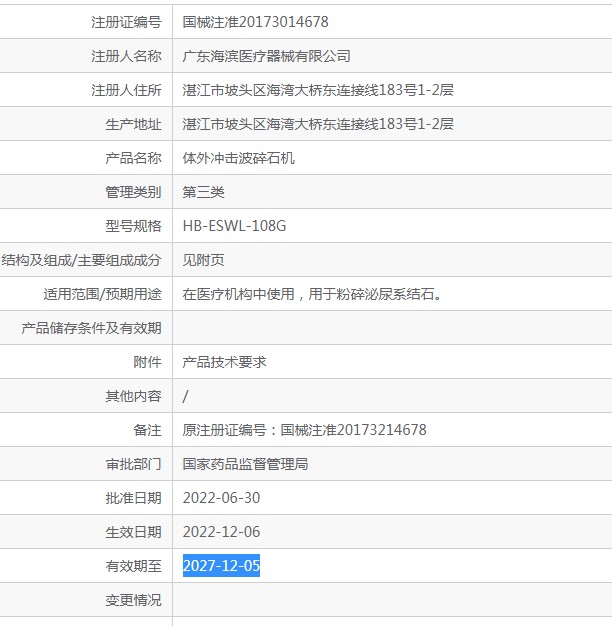Select the model specification HB-ESWL-108G
Screen dimensions: 612x626
pos(234,226)
